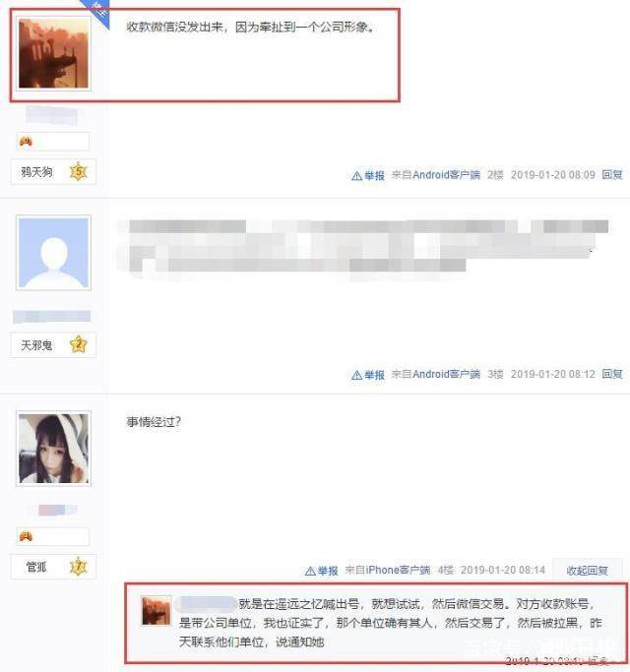Click the 举报 warning icon on floor 2

click(356, 176)
